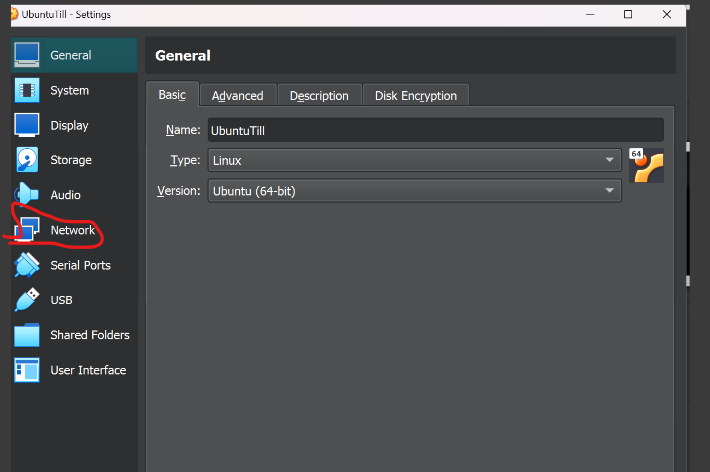This screenshot has height=472, width=710.
Task: Go to Network settings label
Action: tap(72, 230)
